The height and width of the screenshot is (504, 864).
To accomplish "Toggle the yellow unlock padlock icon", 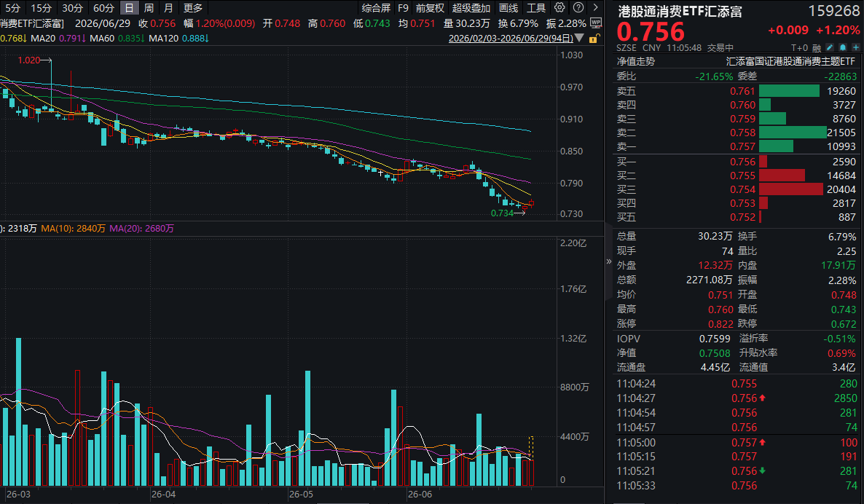I will pos(594,39).
